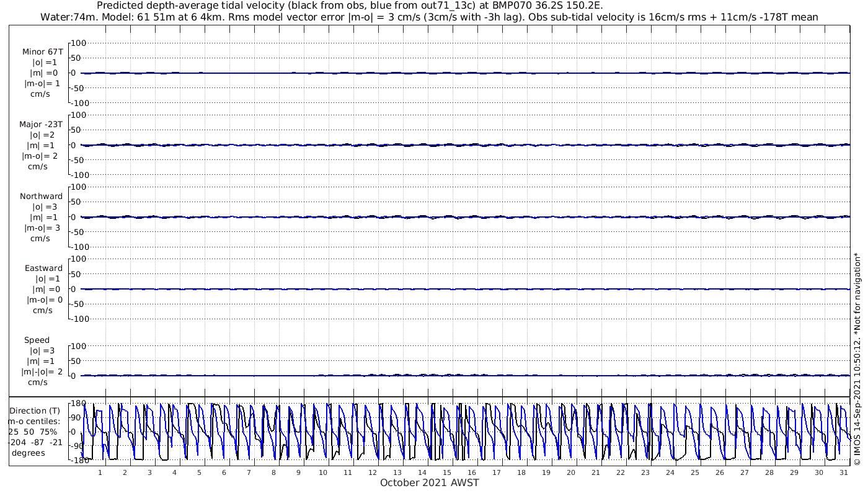Click day '1' on the date axis
The height and width of the screenshot is (496, 868).
pos(100,472)
